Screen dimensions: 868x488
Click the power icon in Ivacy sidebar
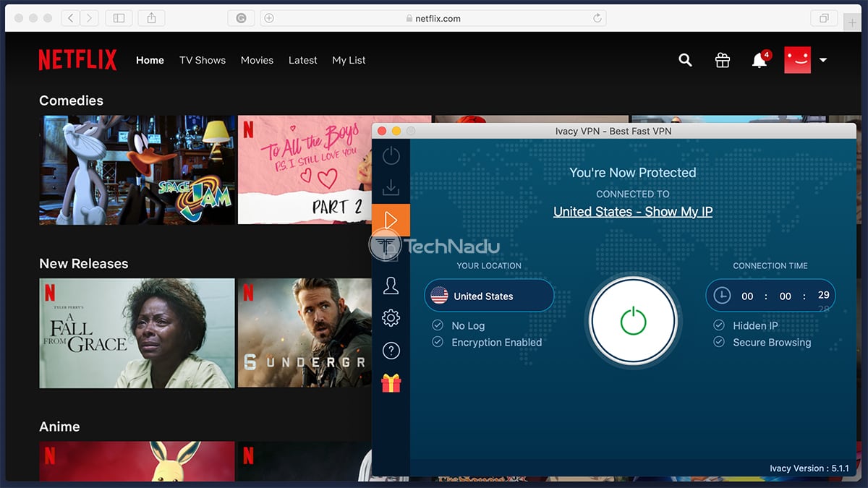391,155
